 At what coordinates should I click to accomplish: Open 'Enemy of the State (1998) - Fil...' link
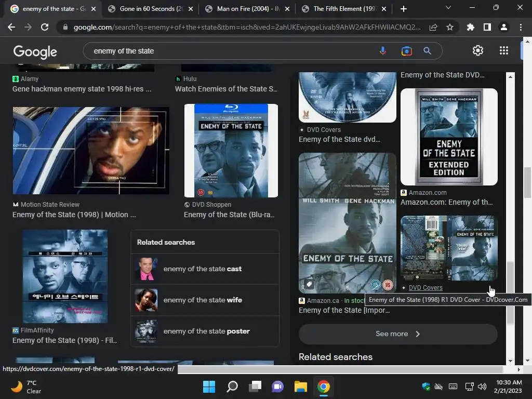point(64,340)
